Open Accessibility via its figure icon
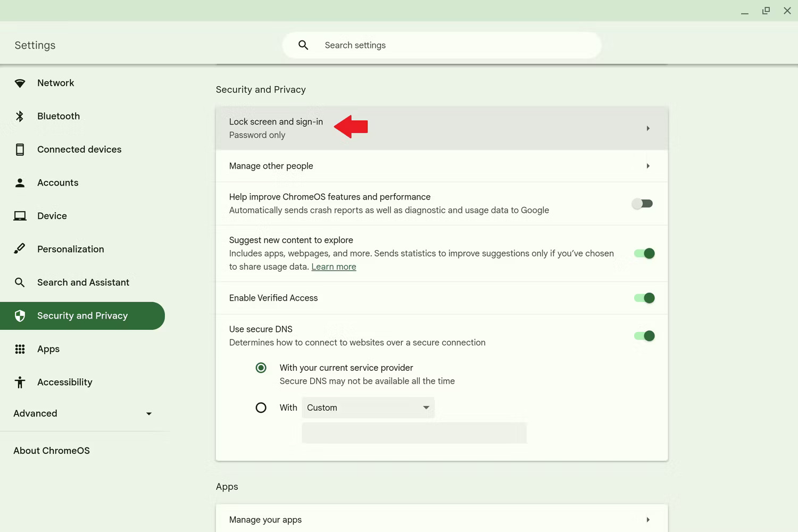This screenshot has height=532, width=798. [x=20, y=383]
